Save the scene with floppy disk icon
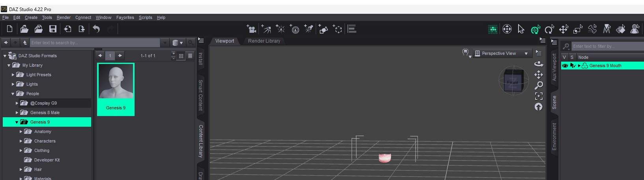 [x=52, y=29]
